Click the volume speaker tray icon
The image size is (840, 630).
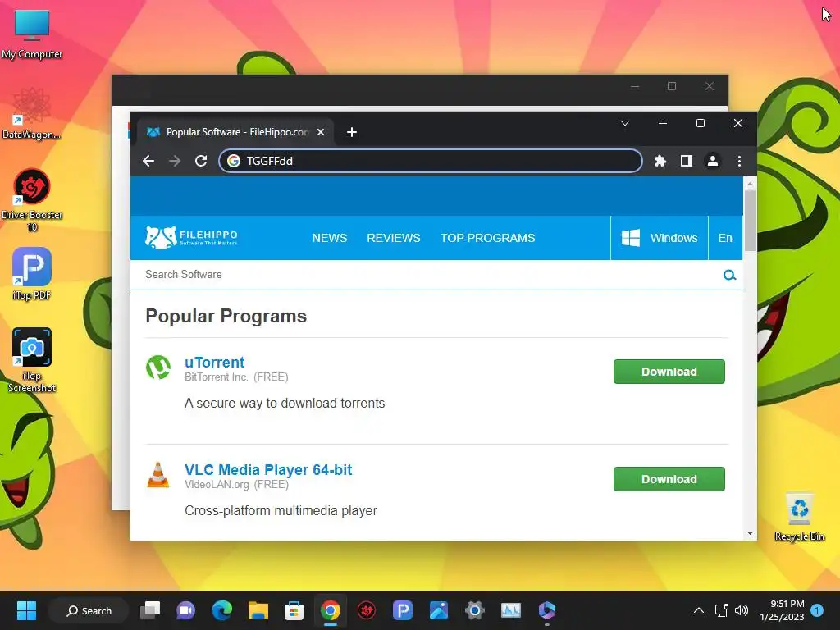coord(742,610)
